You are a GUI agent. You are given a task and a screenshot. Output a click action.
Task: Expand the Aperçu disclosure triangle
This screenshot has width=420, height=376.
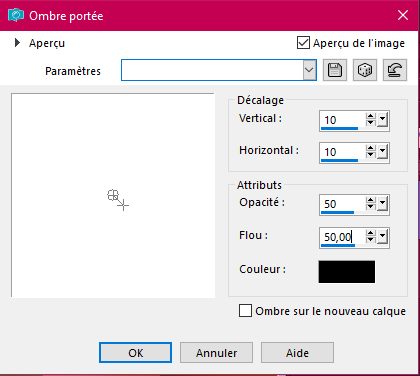click(x=17, y=43)
